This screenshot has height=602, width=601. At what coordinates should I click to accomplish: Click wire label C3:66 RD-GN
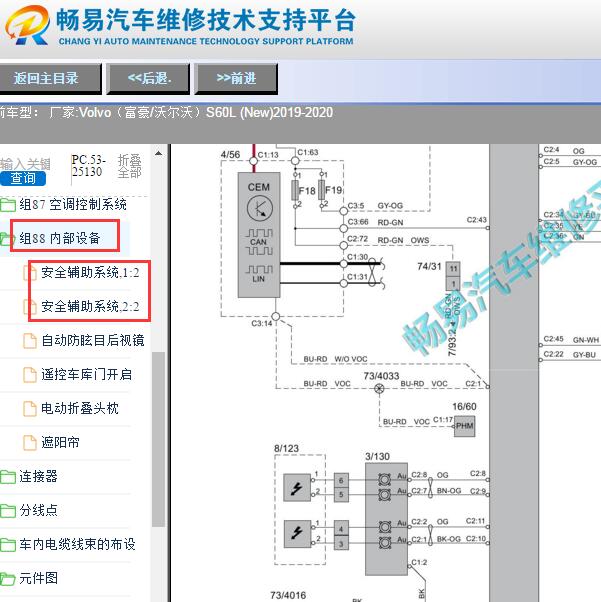[375, 222]
